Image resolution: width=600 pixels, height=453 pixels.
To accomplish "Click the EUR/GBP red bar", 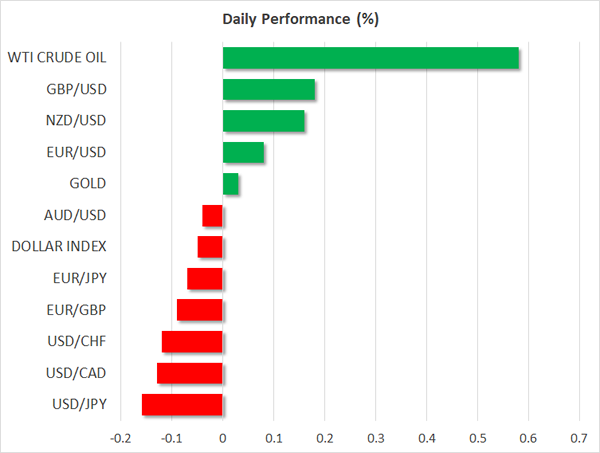I will tap(200, 310).
